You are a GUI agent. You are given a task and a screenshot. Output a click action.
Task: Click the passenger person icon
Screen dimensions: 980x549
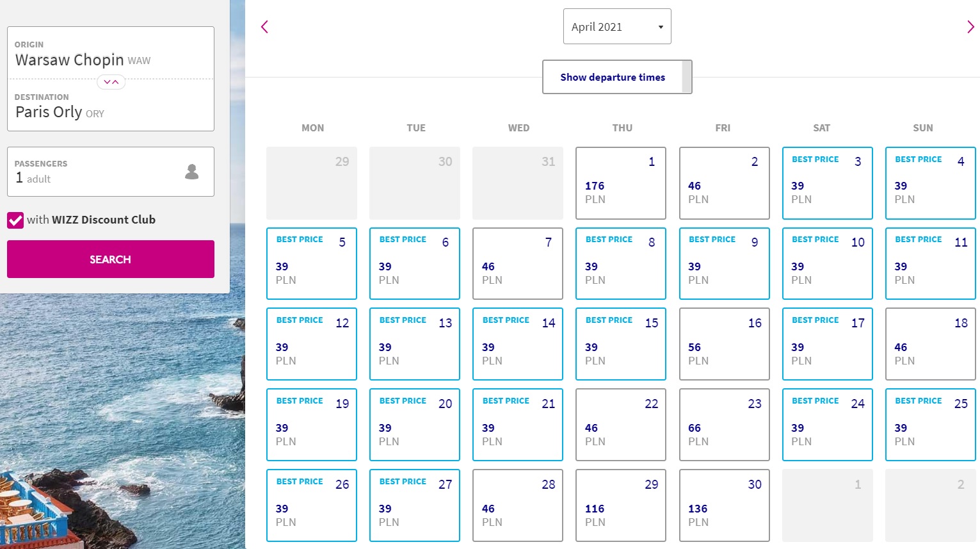(x=191, y=172)
